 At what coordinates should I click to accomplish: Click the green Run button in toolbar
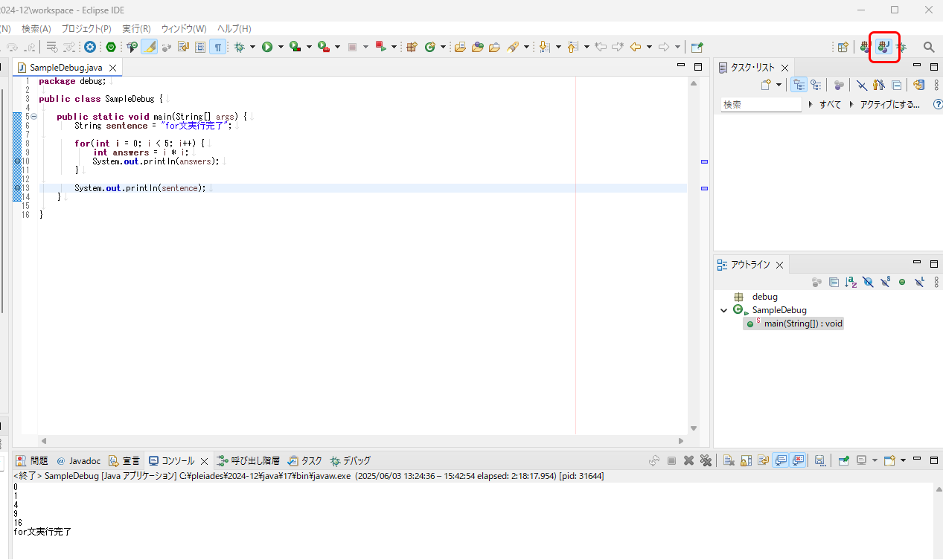[x=266, y=47]
